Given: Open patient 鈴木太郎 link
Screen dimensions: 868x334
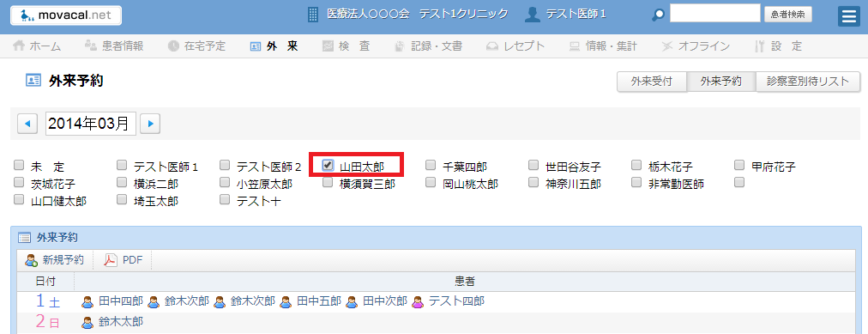Looking at the screenshot, I should point(121,322).
